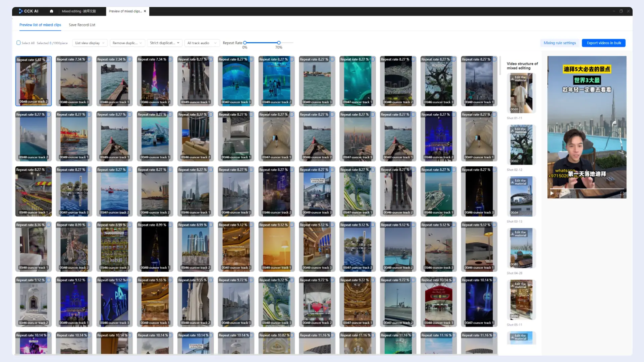This screenshot has width=644, height=362.
Task: Click the preview video progress bar
Action: (x=587, y=189)
